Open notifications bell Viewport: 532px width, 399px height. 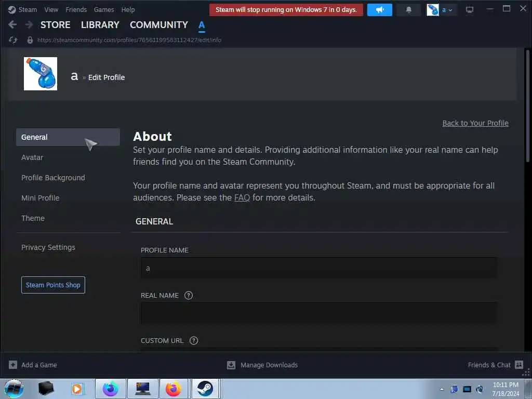pyautogui.click(x=409, y=10)
